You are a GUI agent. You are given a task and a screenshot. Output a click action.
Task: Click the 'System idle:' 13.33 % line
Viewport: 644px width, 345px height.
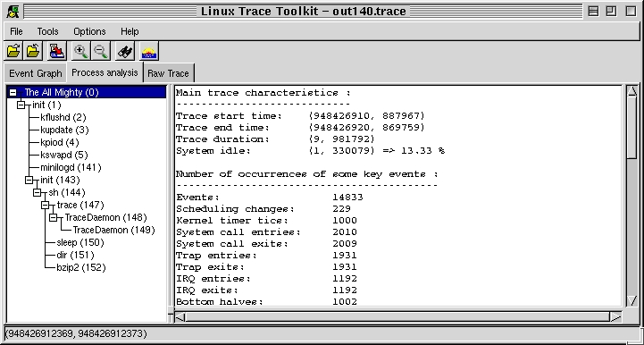(x=310, y=151)
